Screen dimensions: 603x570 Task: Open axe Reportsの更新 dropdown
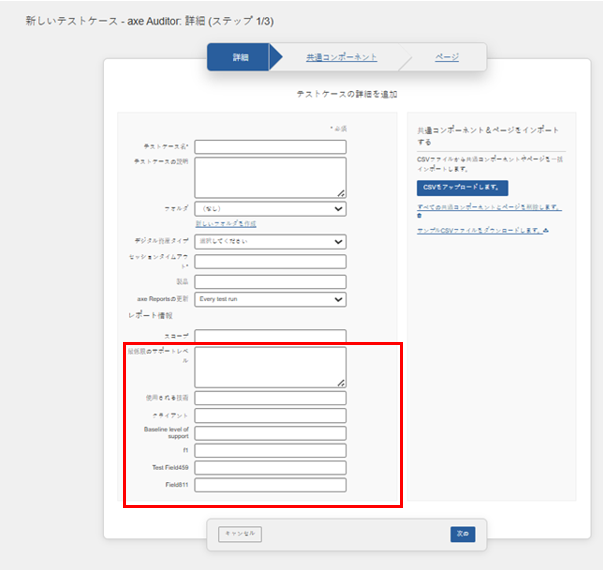[x=270, y=299]
